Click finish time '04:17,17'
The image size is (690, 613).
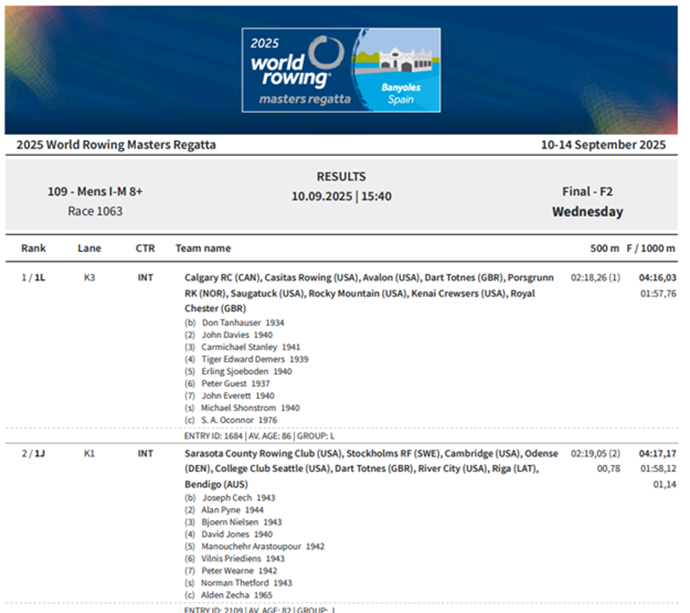[x=657, y=453]
